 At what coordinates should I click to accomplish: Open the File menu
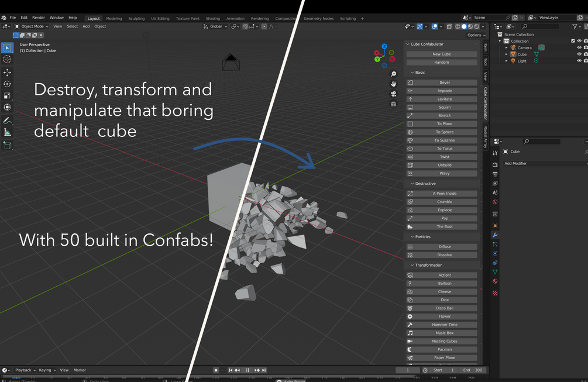[13, 18]
